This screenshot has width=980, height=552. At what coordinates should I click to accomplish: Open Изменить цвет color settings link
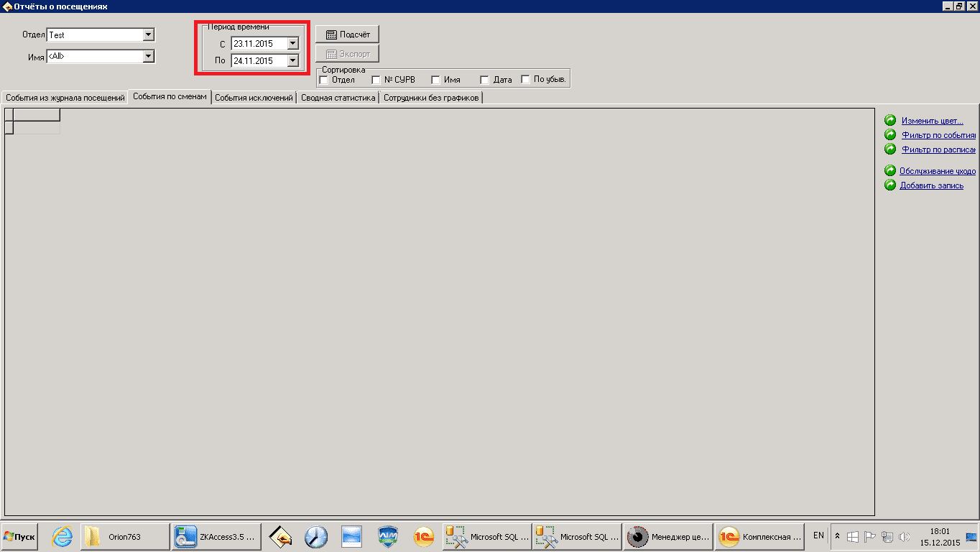click(x=932, y=121)
